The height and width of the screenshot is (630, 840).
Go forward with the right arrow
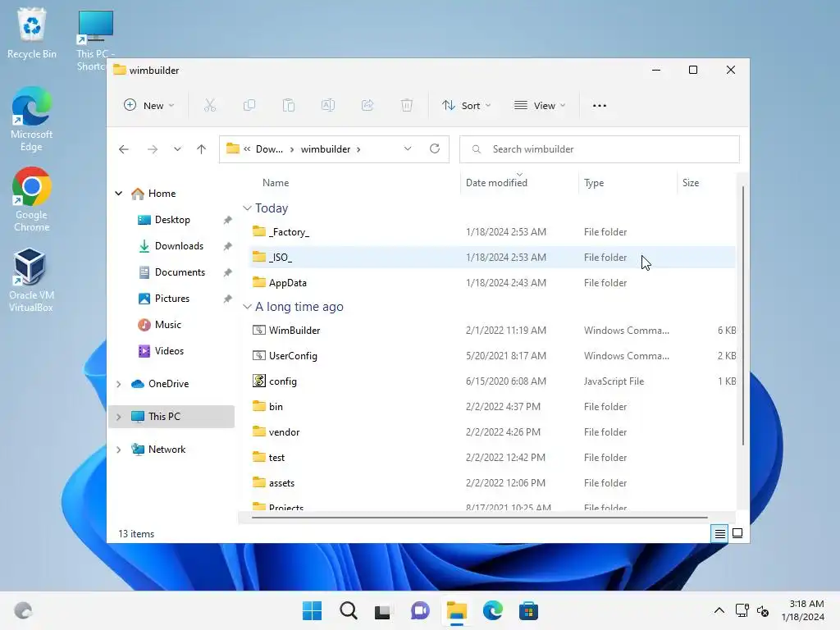click(x=153, y=149)
